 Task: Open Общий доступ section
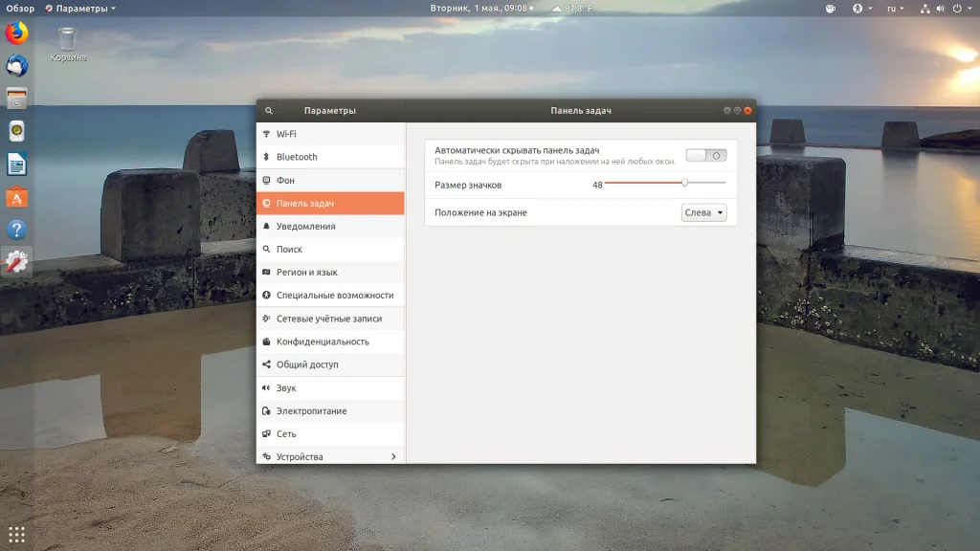point(330,364)
